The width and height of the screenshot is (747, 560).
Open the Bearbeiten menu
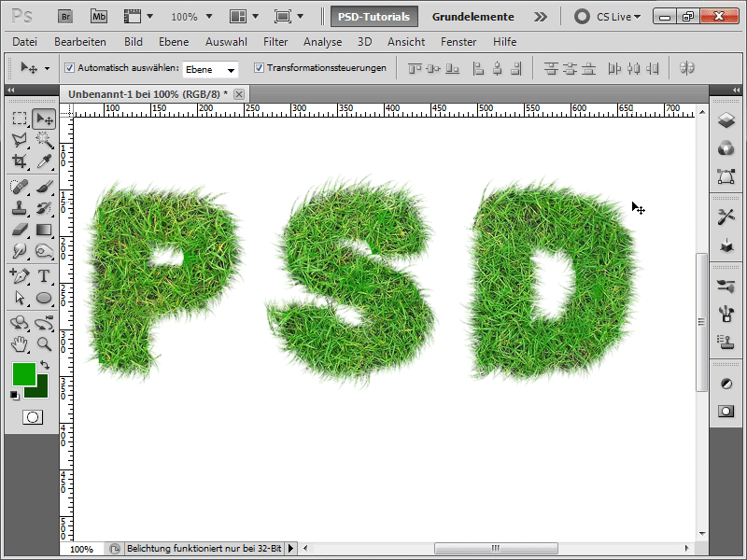[x=80, y=42]
